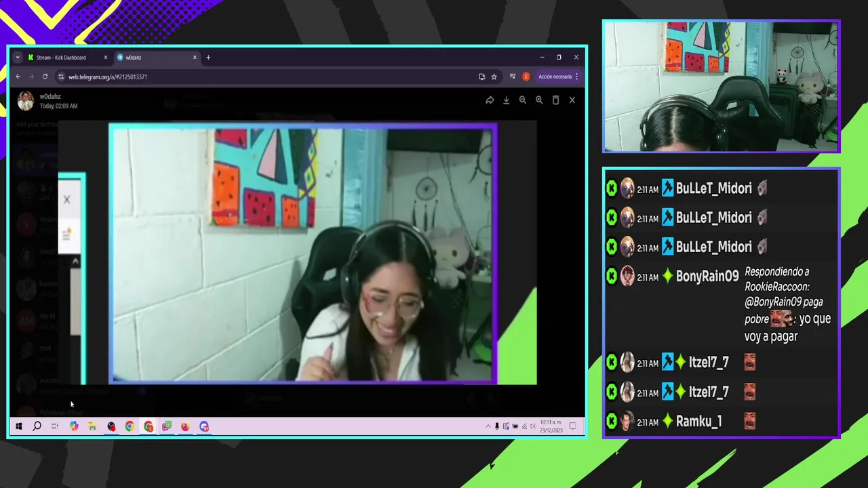868x488 pixels.
Task: Click the Ramku_1 chat avatar
Action: coord(627,422)
